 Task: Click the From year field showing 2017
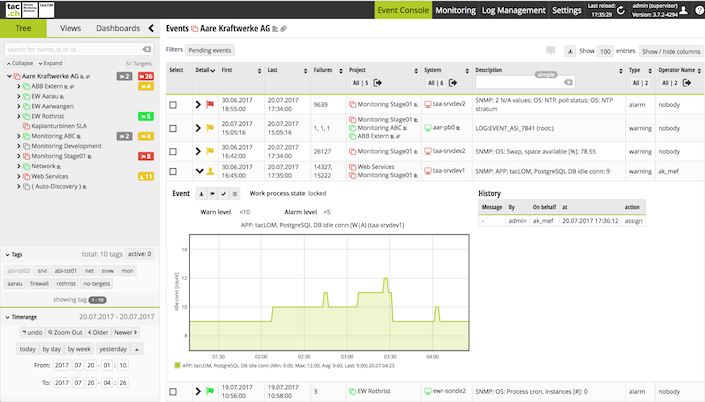point(62,365)
